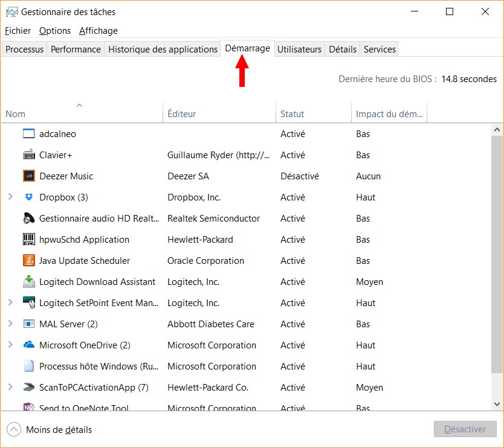Image resolution: width=504 pixels, height=448 pixels.
Task: Select the Démarrage tab
Action: point(247,48)
